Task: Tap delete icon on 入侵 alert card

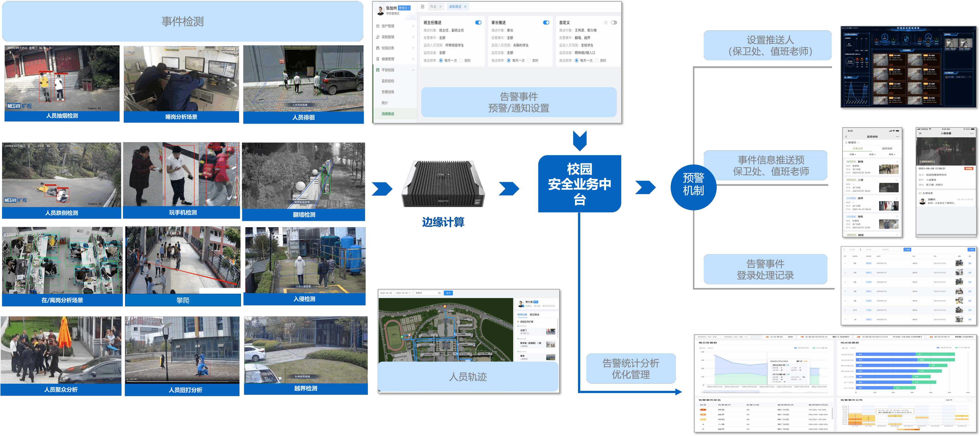Action: [x=897, y=180]
